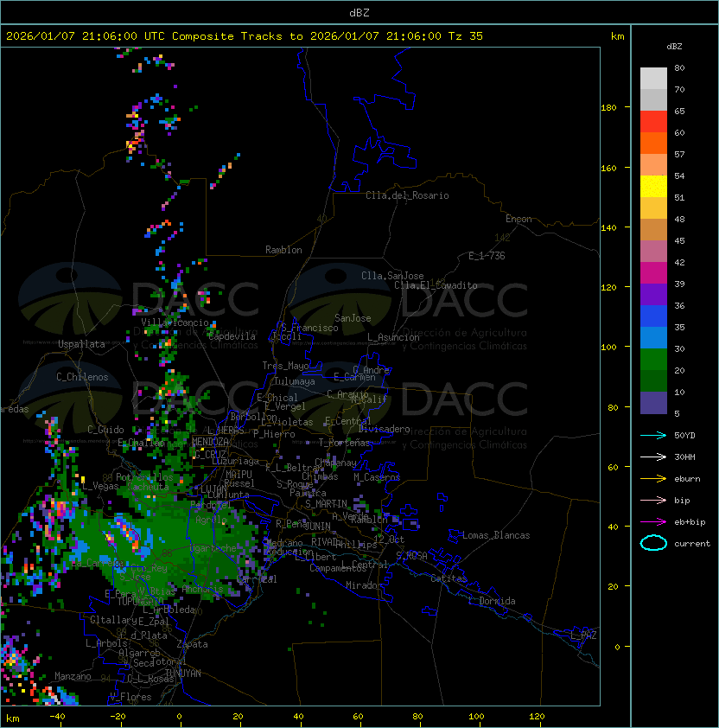Click the 'km' unit label at top right
The image size is (719, 728).
(x=617, y=36)
